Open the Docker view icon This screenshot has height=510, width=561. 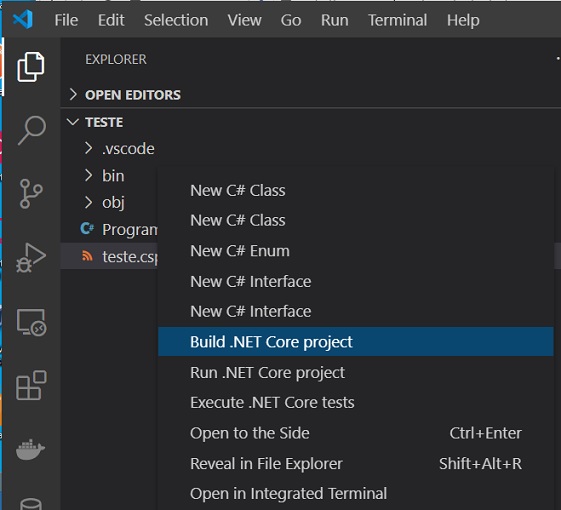pos(30,450)
